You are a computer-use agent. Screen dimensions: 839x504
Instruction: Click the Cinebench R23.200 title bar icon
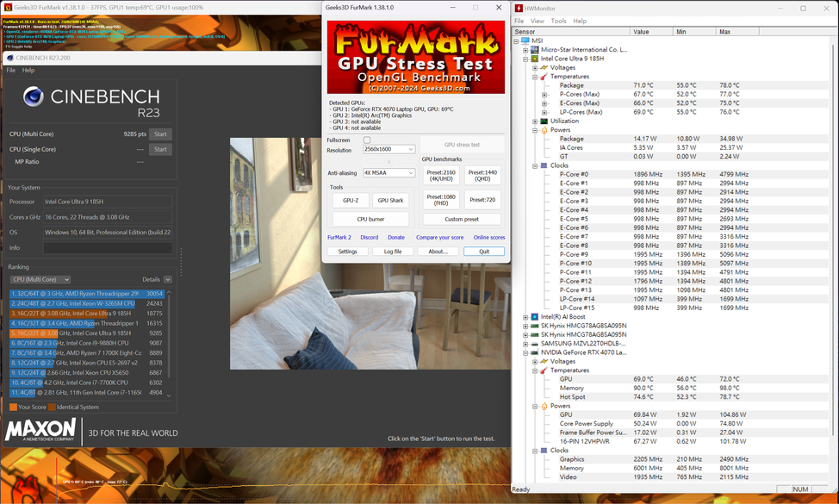(x=10, y=58)
